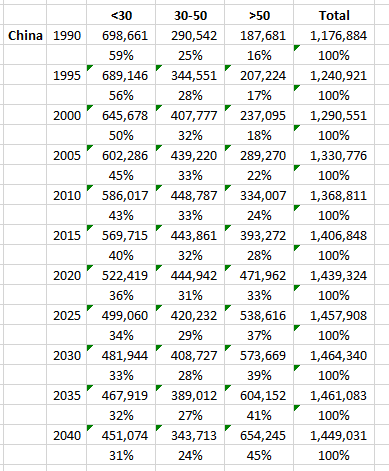This screenshot has width=389, height=471.
Task: Select the cell containing 451,074
Action: (121, 435)
